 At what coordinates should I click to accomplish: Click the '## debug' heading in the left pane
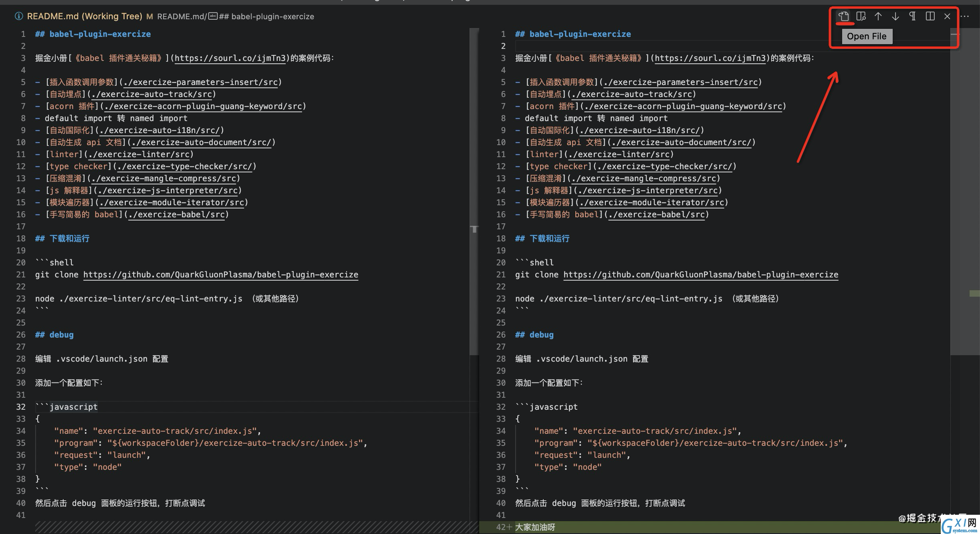[x=54, y=335]
